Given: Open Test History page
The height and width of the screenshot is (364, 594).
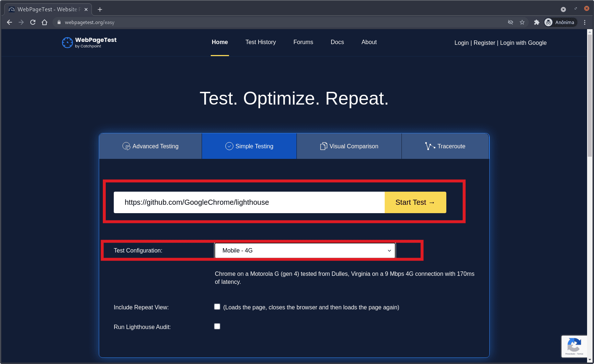Looking at the screenshot, I should (x=261, y=42).
